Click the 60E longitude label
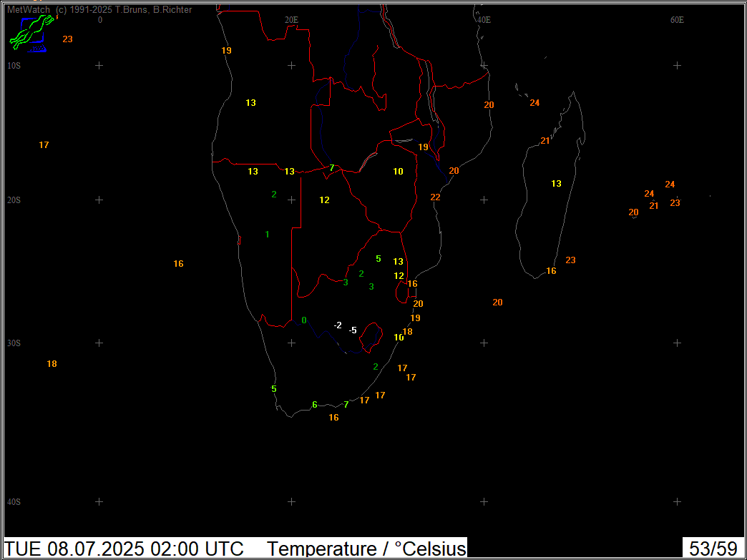 click(677, 20)
